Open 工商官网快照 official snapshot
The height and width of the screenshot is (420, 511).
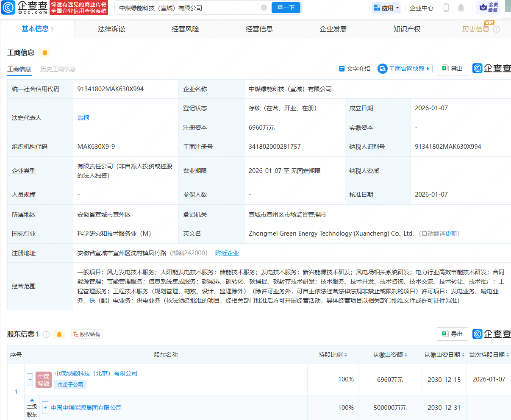pyautogui.click(x=404, y=69)
